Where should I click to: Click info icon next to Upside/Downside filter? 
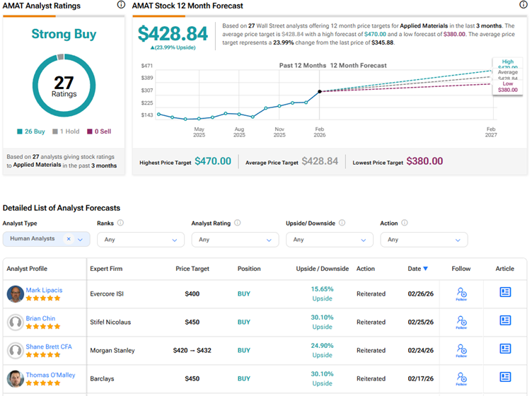click(342, 223)
